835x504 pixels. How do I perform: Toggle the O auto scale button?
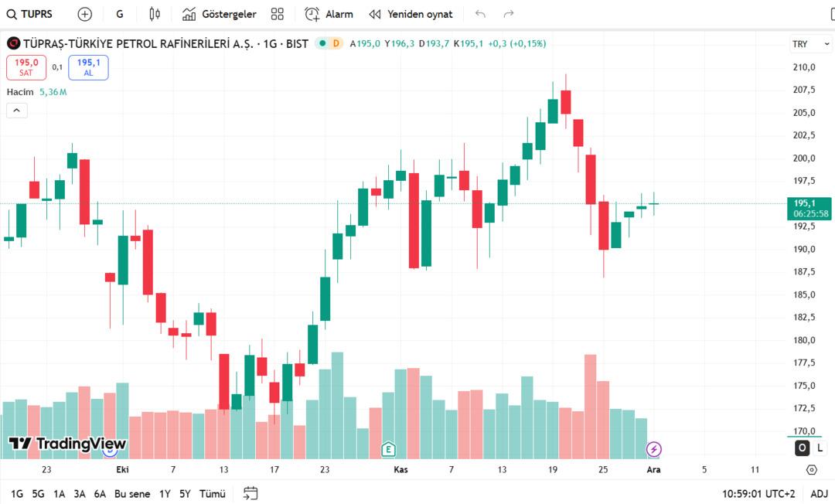pos(802,448)
